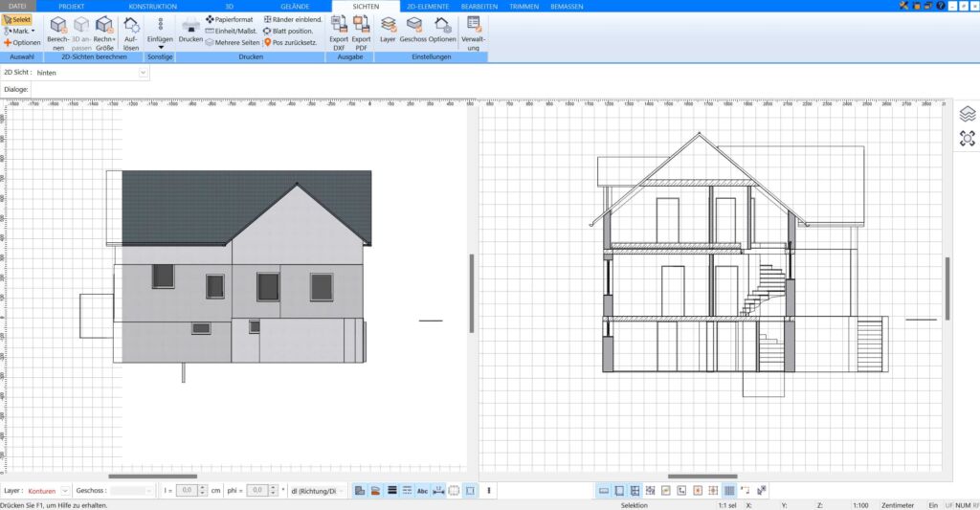This screenshot has height=510, width=980.
Task: Toggle the dashed line style button
Action: coord(407,491)
